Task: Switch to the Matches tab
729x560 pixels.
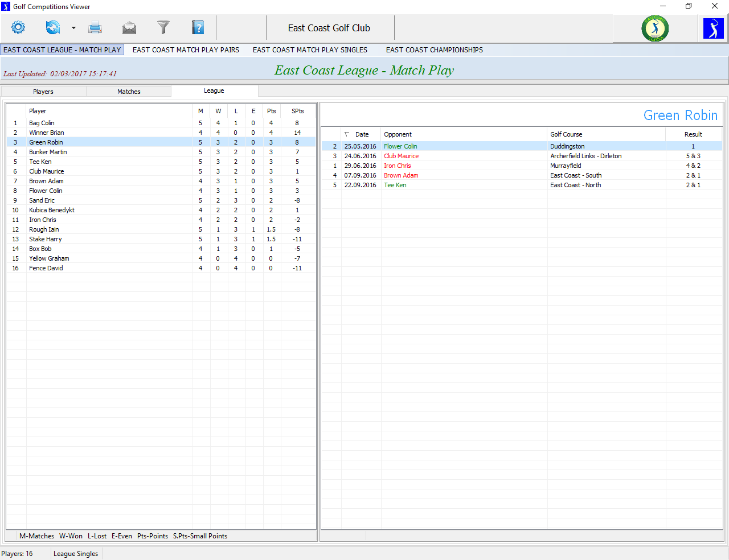Action: coord(129,91)
